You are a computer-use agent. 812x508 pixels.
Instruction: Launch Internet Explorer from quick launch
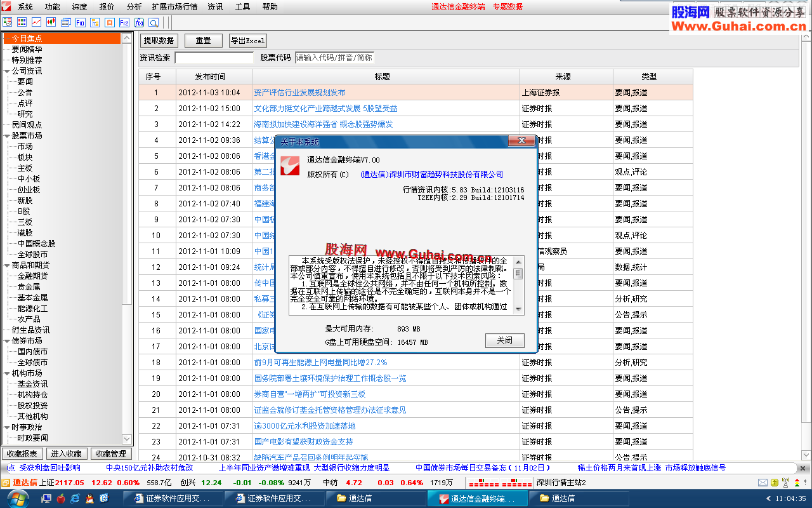point(75,498)
